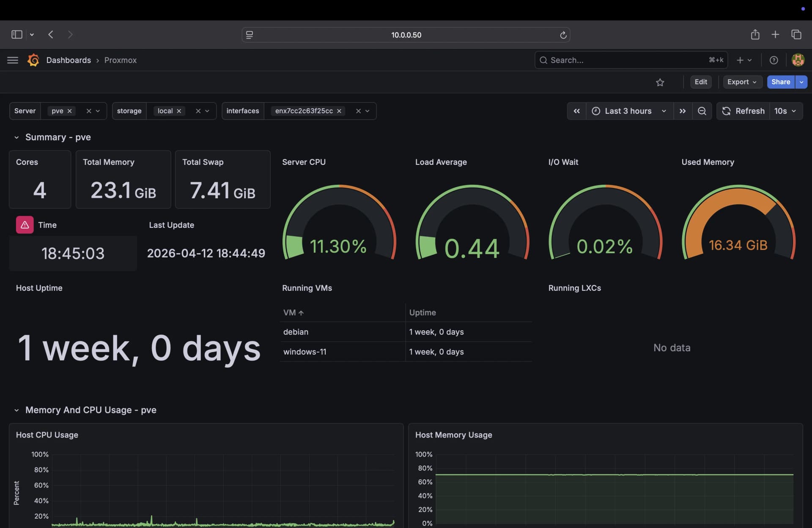Open the help question mark icon
Viewport: 812px width, 528px height.
point(774,60)
